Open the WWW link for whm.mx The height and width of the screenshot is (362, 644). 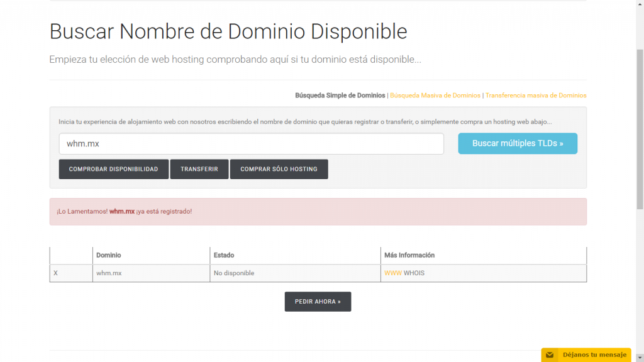pyautogui.click(x=392, y=273)
